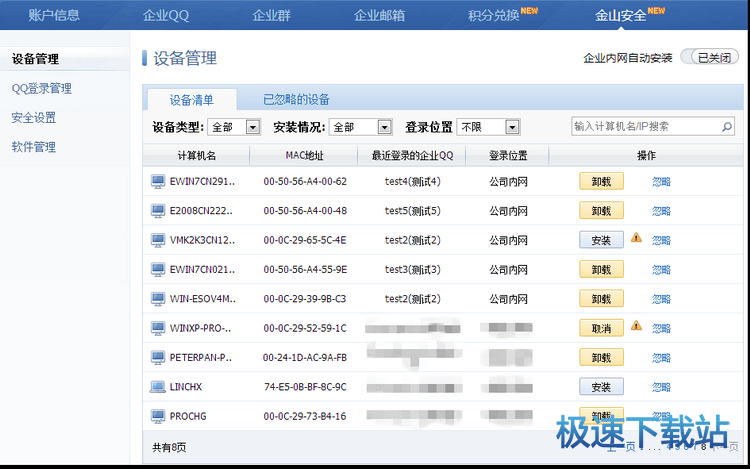Open 企业邮箱 in top navigation
Image resolution: width=750 pixels, height=469 pixels.
pyautogui.click(x=379, y=15)
